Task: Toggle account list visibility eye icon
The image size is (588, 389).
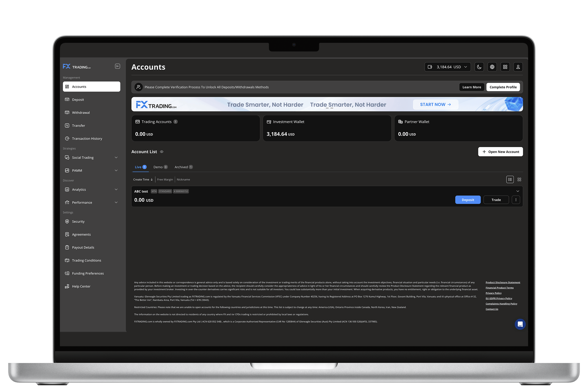Action: 162,152
